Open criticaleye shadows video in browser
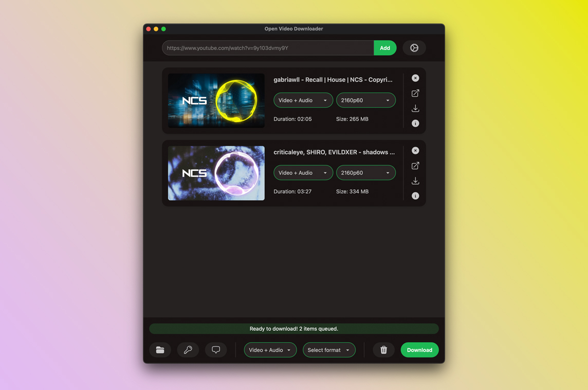Screen dimensions: 588x390 pyautogui.click(x=415, y=166)
